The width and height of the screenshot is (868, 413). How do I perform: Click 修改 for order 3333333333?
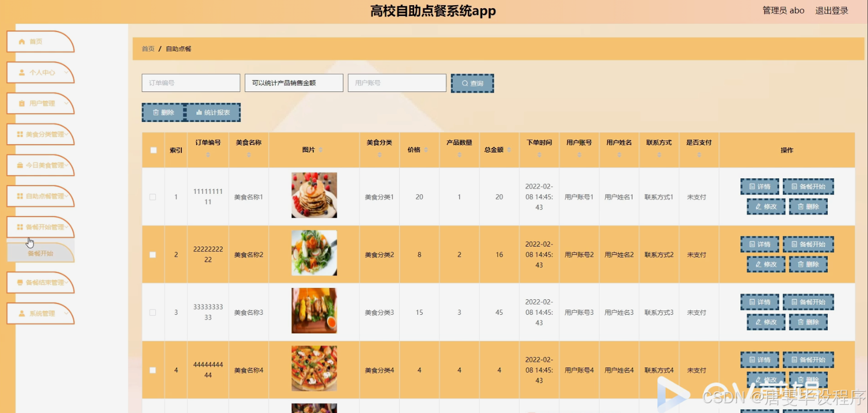click(x=766, y=322)
